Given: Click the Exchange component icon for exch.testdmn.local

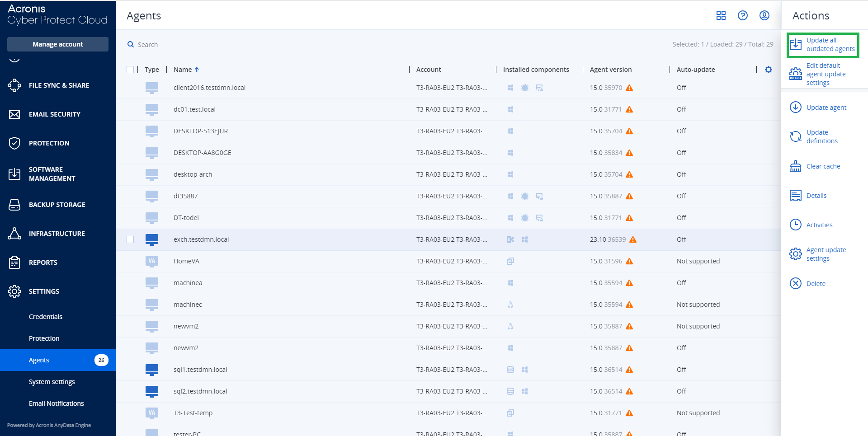Looking at the screenshot, I should click(x=510, y=239).
